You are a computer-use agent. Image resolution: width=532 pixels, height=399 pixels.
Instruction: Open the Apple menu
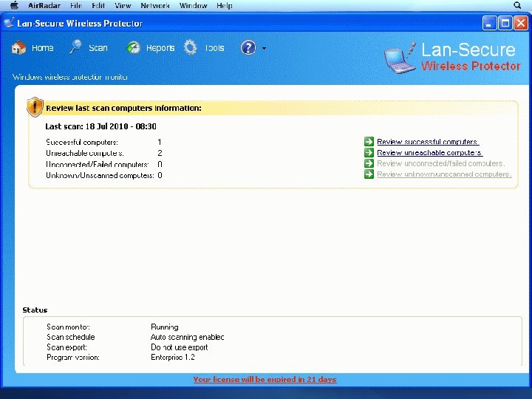(14, 5)
